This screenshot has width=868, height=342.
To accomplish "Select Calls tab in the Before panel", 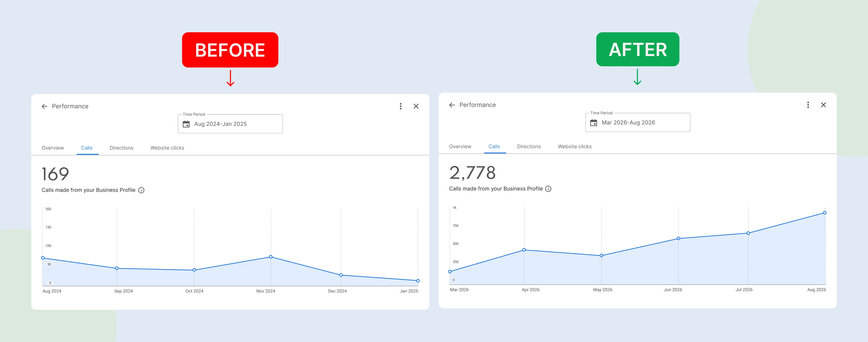I will (87, 148).
